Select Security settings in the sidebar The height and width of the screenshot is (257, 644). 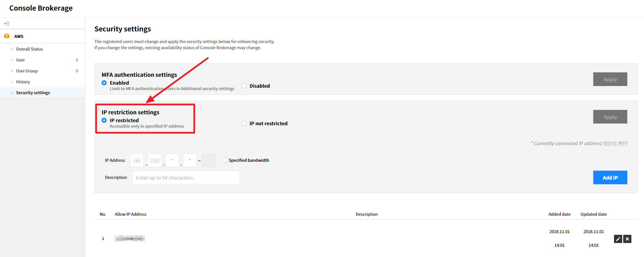pos(33,93)
